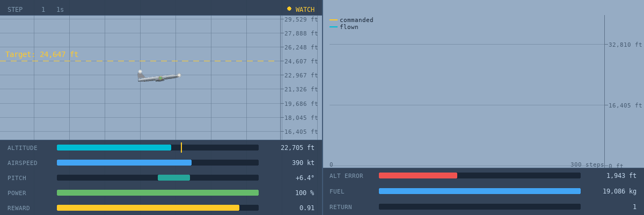Click the 300 steps axis label
This screenshot has height=215, width=644.
587,165
